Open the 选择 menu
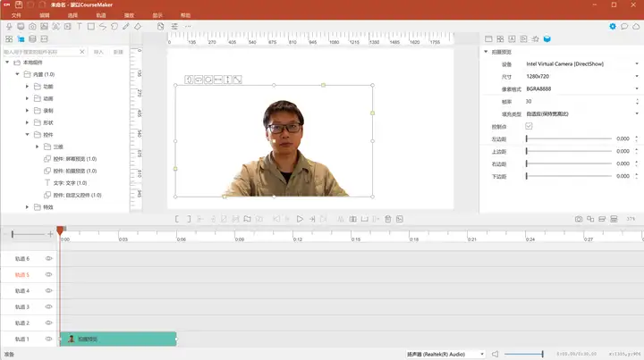 [x=72, y=15]
